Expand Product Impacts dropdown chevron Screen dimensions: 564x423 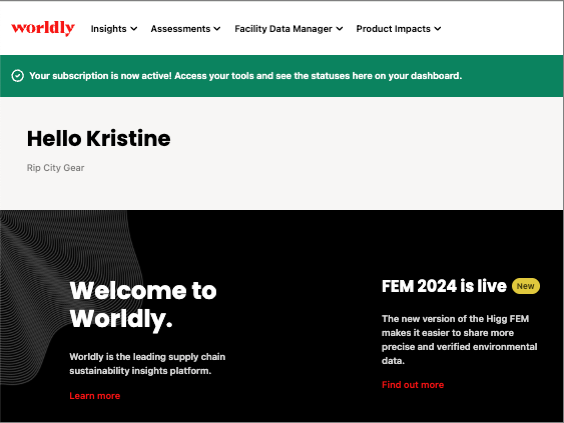[438, 29]
